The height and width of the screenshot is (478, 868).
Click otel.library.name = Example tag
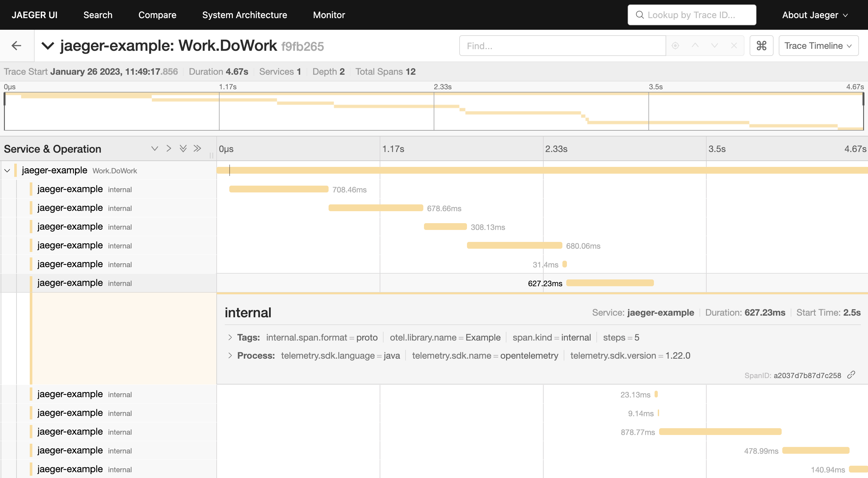click(x=445, y=337)
